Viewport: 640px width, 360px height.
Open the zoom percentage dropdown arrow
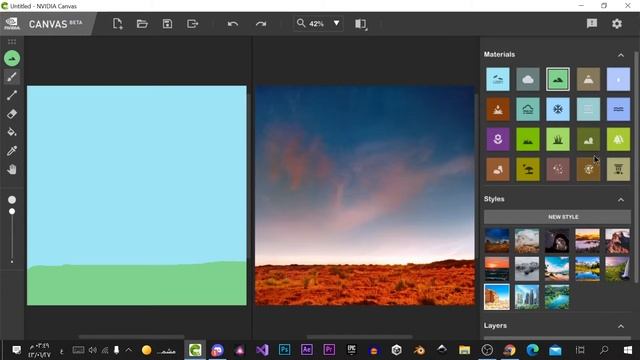click(x=336, y=23)
